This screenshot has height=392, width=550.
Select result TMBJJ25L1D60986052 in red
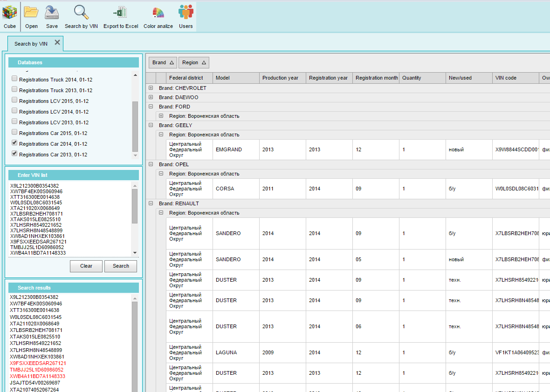coord(36,370)
